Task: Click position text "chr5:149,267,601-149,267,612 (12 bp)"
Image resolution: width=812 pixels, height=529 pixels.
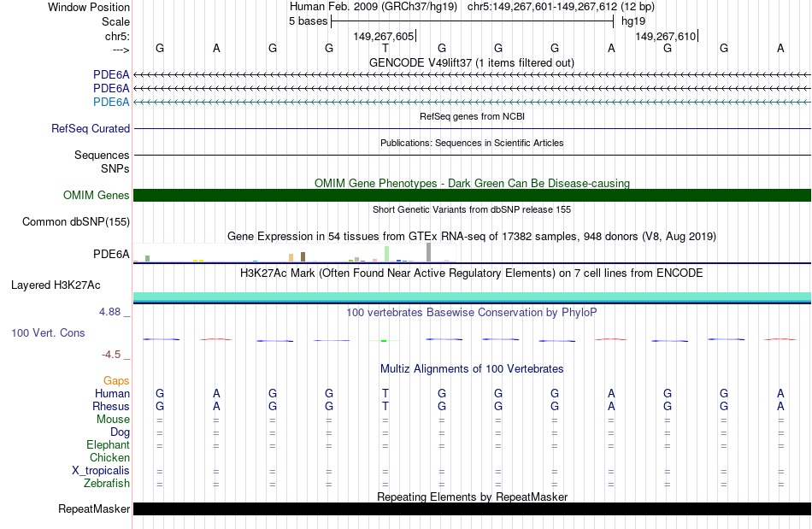Action: coord(561,7)
